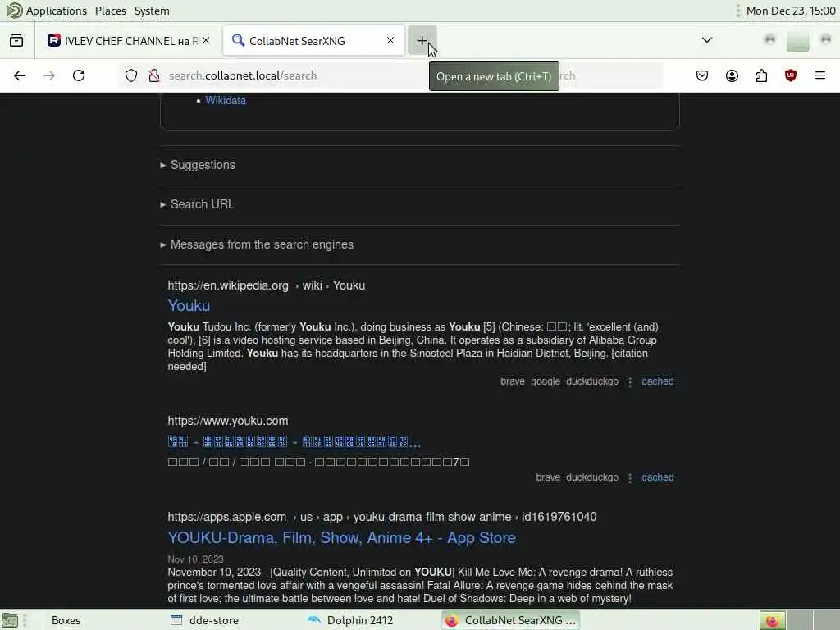Click the https://www.youku.com URL
Viewport: 840px width, 630px height.
[x=228, y=421]
